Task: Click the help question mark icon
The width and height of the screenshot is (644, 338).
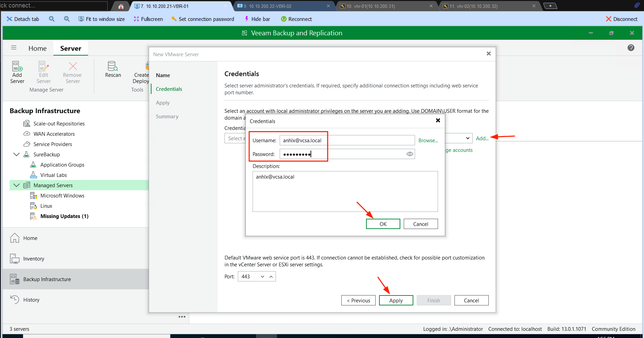Action: (x=631, y=48)
